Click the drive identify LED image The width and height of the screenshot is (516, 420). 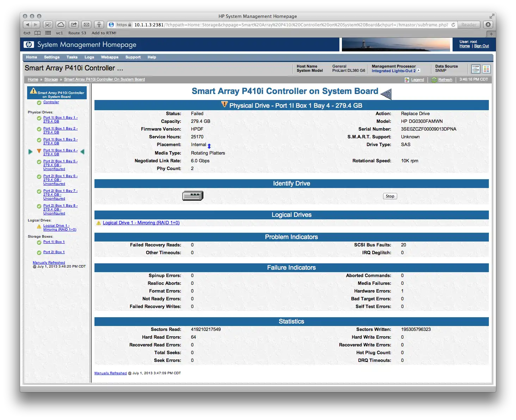[x=193, y=196]
